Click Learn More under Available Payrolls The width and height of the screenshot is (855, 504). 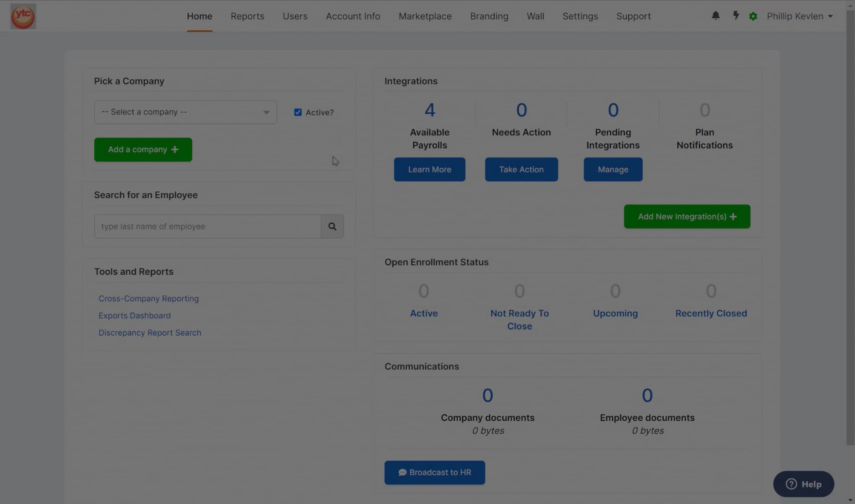(429, 170)
